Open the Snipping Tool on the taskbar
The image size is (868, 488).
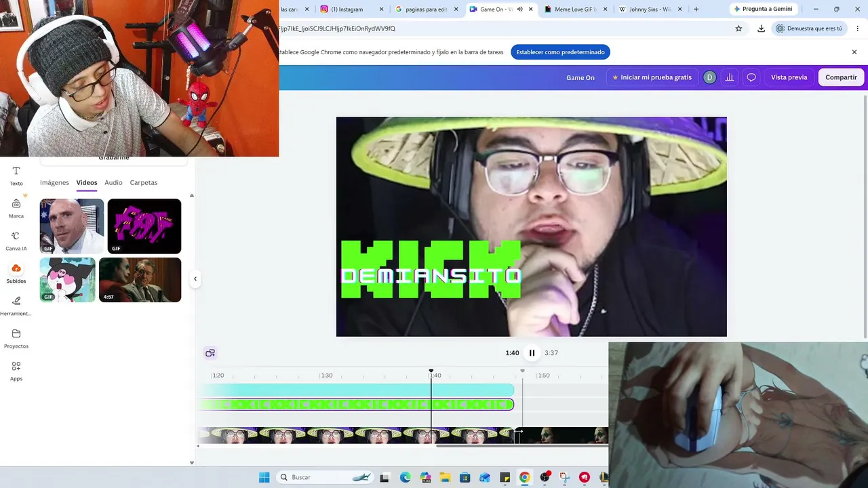(x=564, y=477)
